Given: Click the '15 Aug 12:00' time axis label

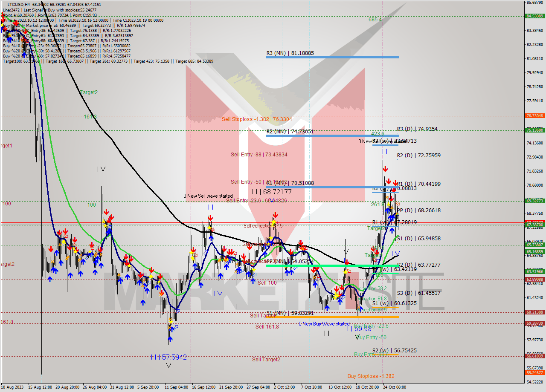Looking at the screenshot, I should click(40, 387).
